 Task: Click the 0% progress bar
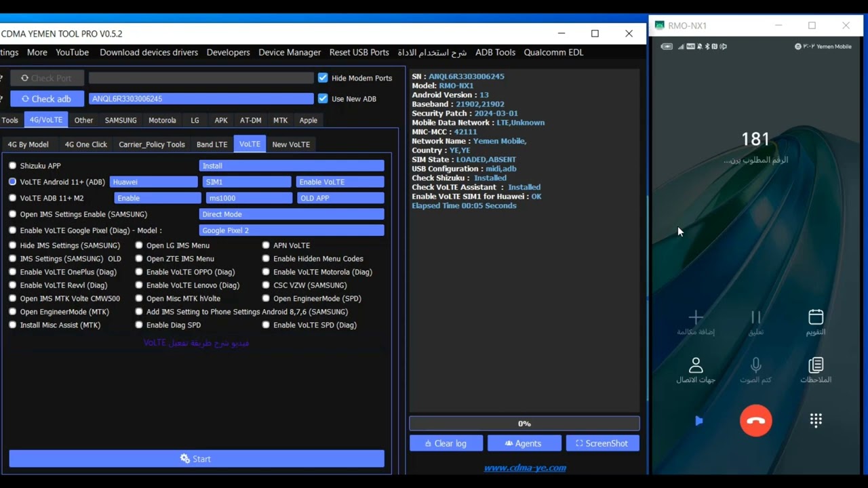click(x=524, y=423)
